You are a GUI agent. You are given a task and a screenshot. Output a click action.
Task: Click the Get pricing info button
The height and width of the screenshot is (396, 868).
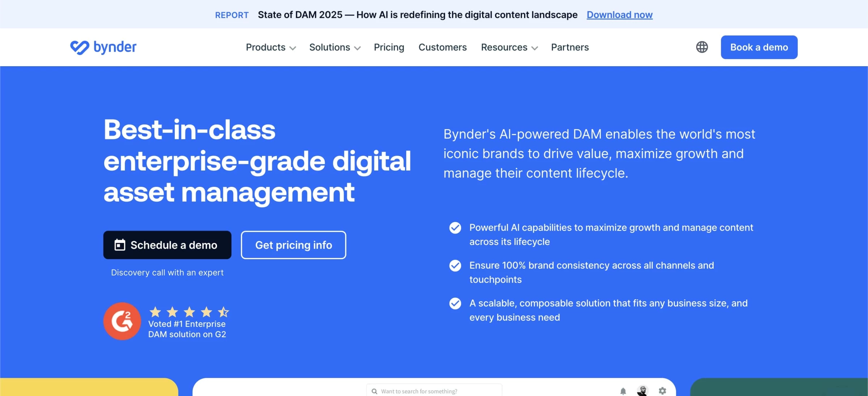click(x=293, y=245)
